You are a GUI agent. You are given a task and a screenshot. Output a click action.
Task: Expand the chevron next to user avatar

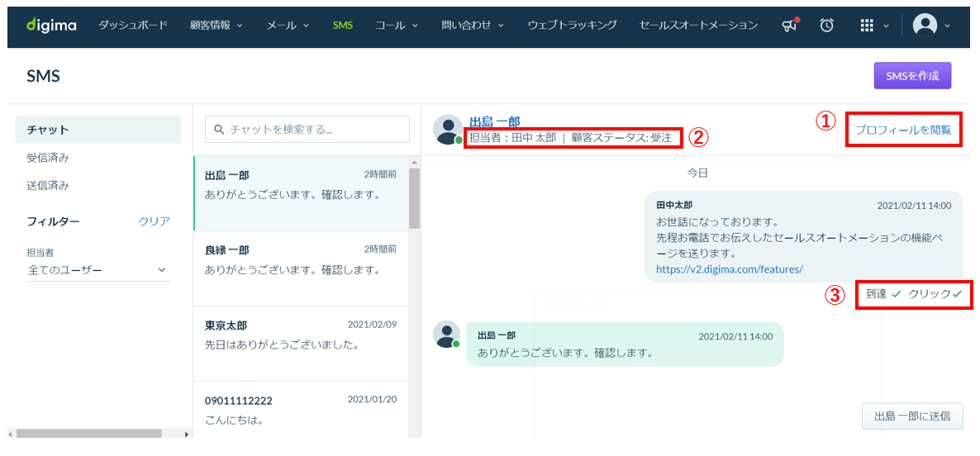point(947,26)
